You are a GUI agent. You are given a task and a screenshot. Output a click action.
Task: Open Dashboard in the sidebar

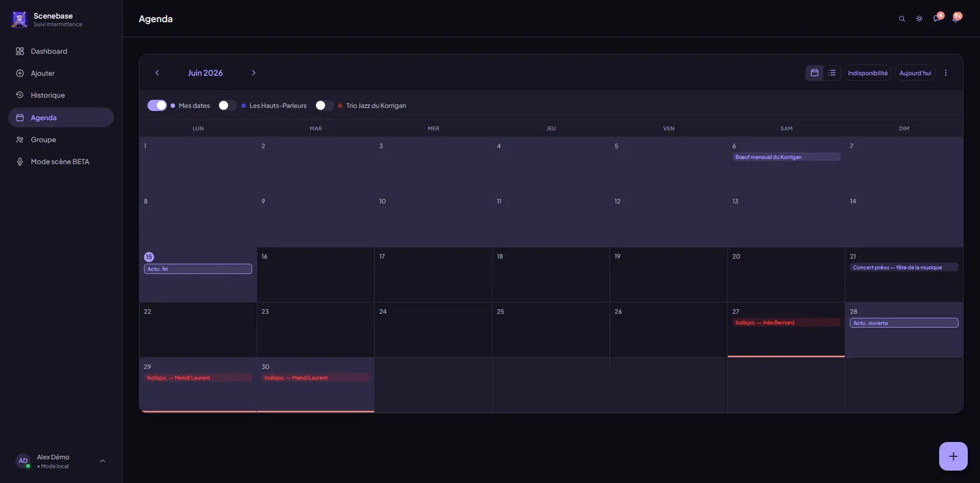pyautogui.click(x=61, y=51)
